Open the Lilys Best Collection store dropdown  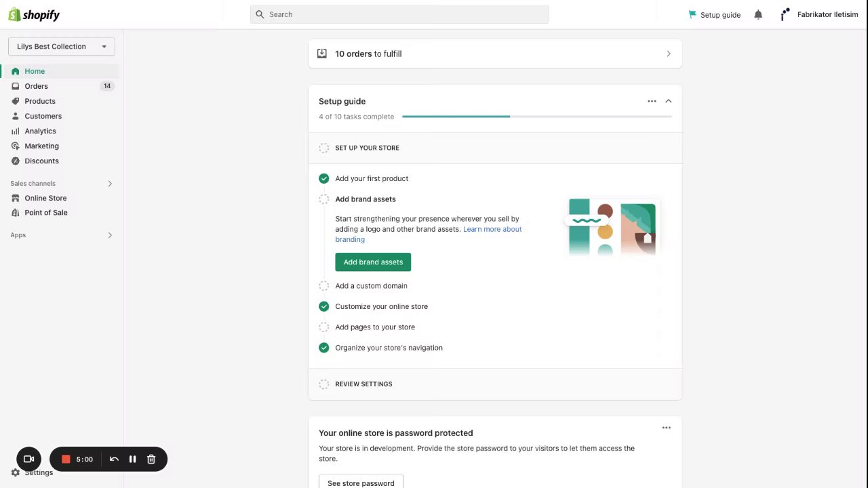62,46
